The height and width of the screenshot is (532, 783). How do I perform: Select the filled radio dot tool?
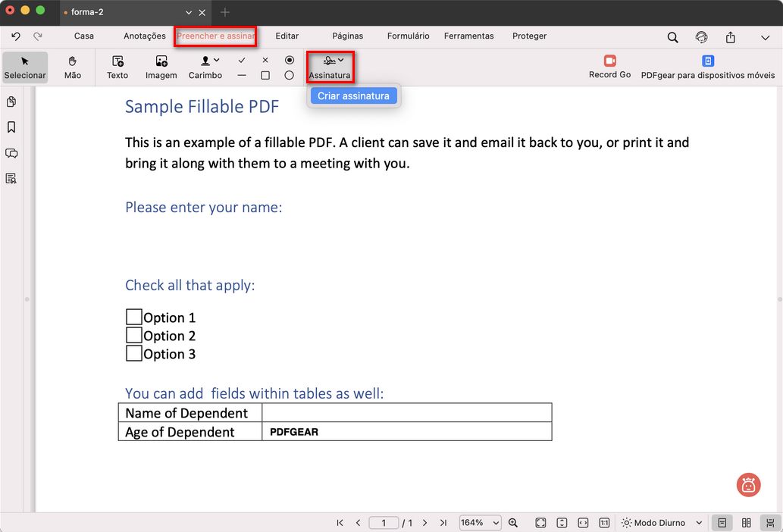[289, 60]
